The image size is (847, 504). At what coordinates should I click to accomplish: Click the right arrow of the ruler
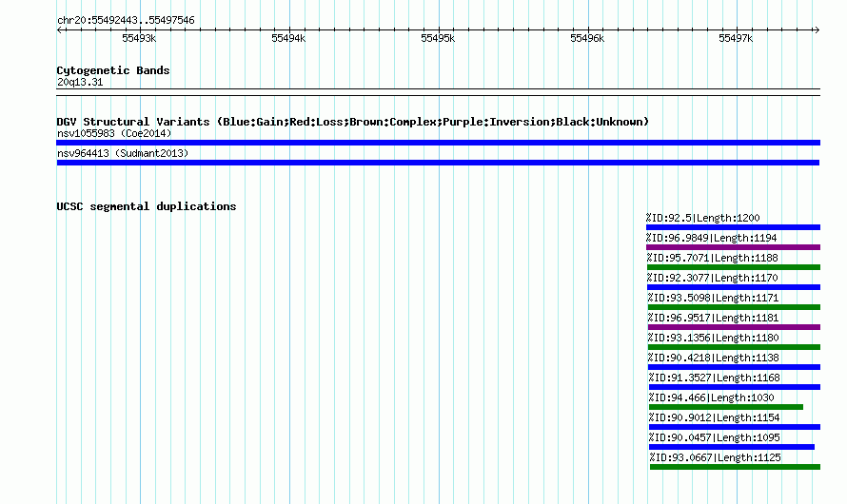pos(817,29)
